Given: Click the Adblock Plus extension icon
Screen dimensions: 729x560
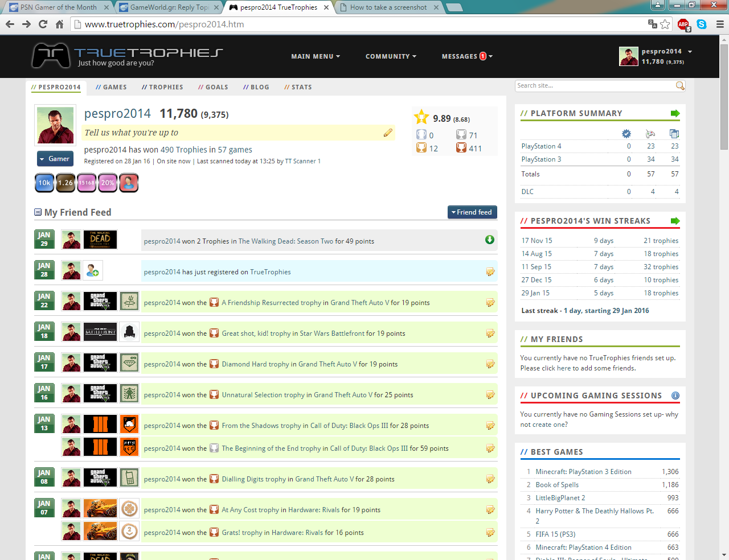Looking at the screenshot, I should 683,24.
